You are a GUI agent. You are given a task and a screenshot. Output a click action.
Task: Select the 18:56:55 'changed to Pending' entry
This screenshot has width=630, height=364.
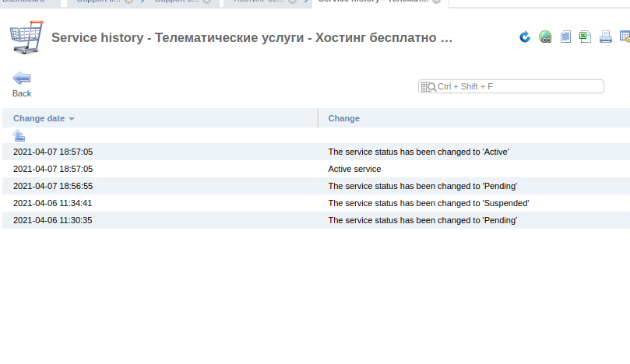[x=423, y=186]
